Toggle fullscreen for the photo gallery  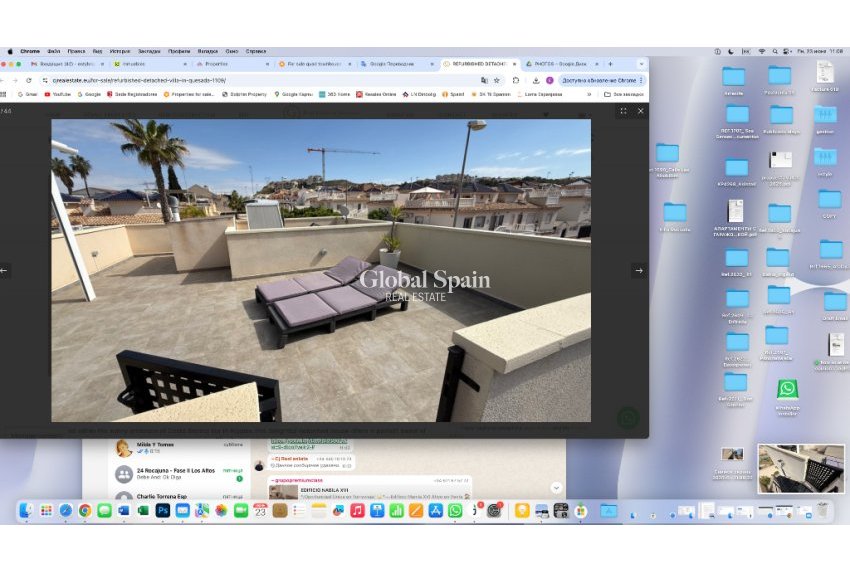623,111
